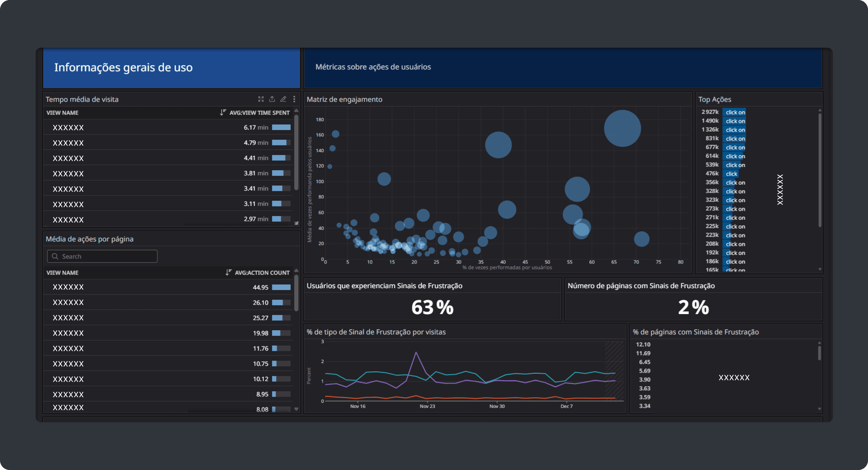Click the Matriz de engajamento widget title
The image size is (868, 470).
344,99
